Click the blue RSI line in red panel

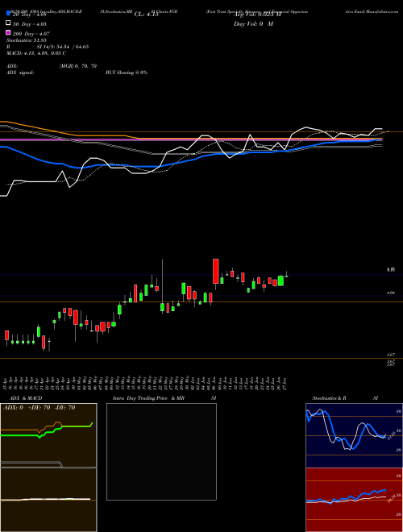tap(346, 497)
